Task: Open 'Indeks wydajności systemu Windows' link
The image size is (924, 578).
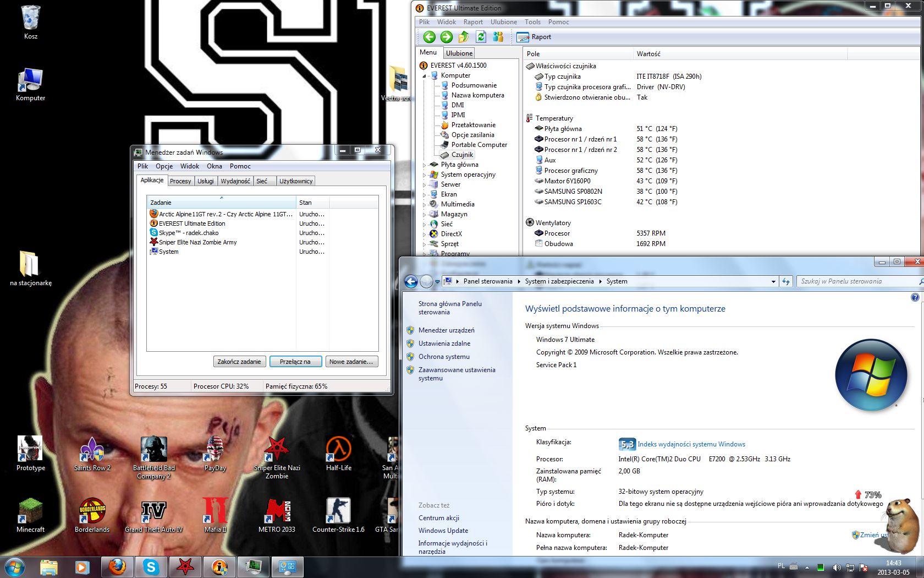Action: [x=691, y=444]
